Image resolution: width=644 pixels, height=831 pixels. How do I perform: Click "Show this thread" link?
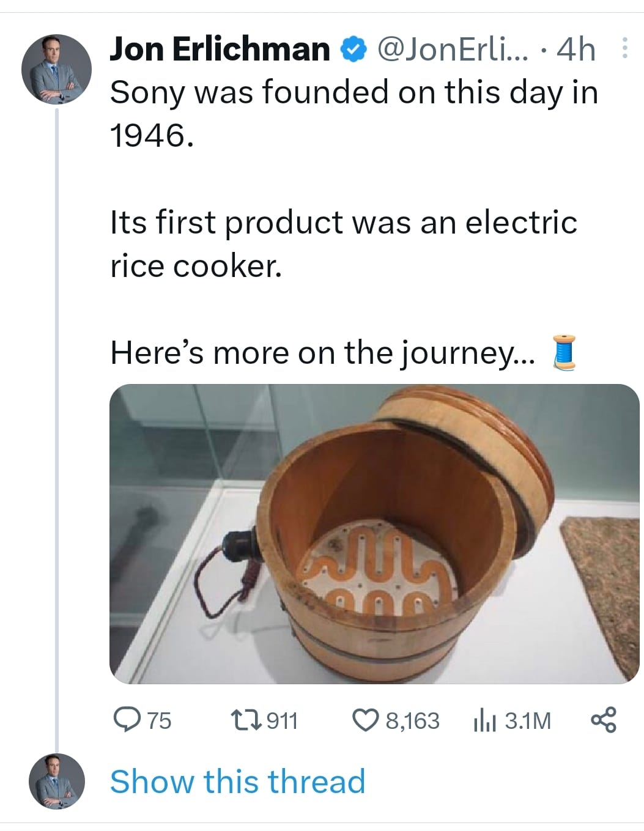[237, 781]
